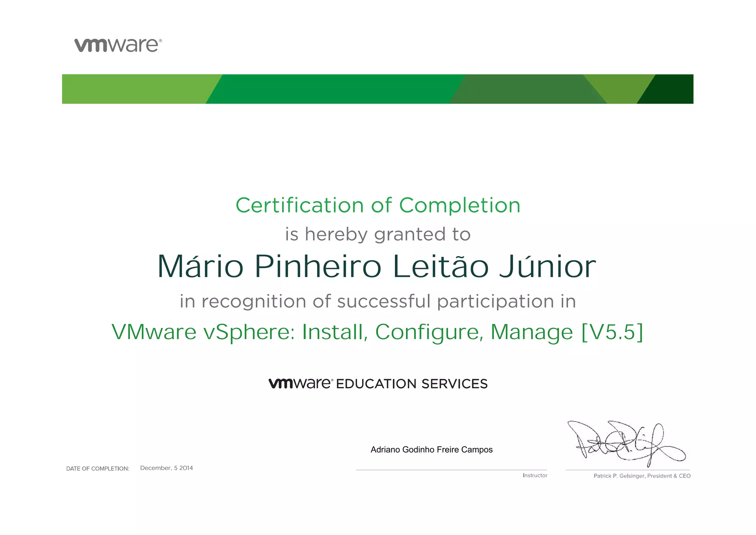
Task: Click the Patrick P. Gelsinger, President & CEO caption
Action: 642,476
